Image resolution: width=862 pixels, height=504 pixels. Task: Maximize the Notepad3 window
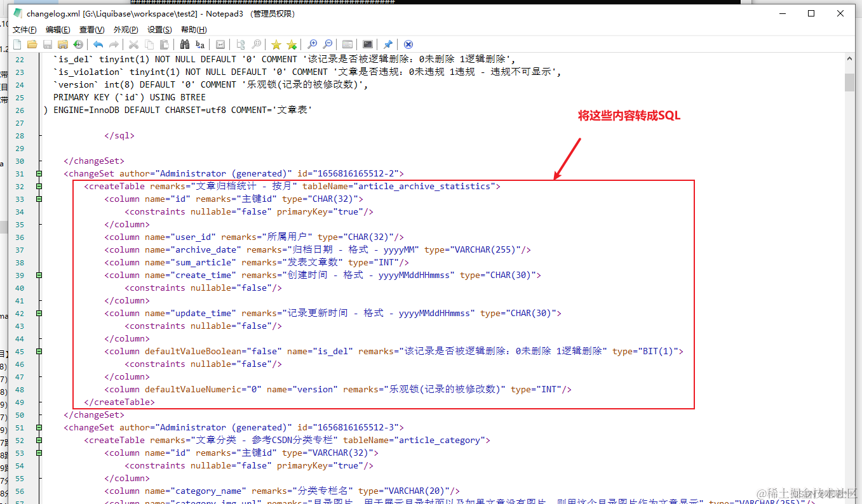(811, 13)
